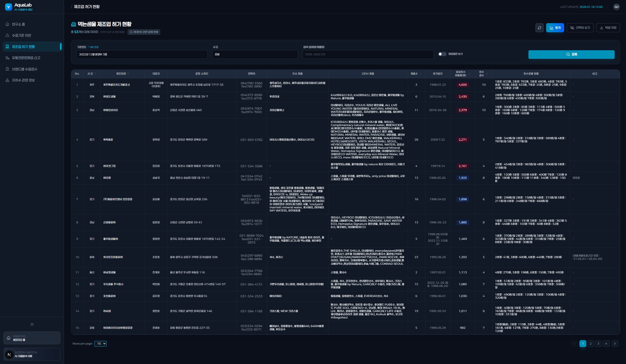Open the 기준연도 dropdown
Screen dimensions: 626x364
click(142, 54)
